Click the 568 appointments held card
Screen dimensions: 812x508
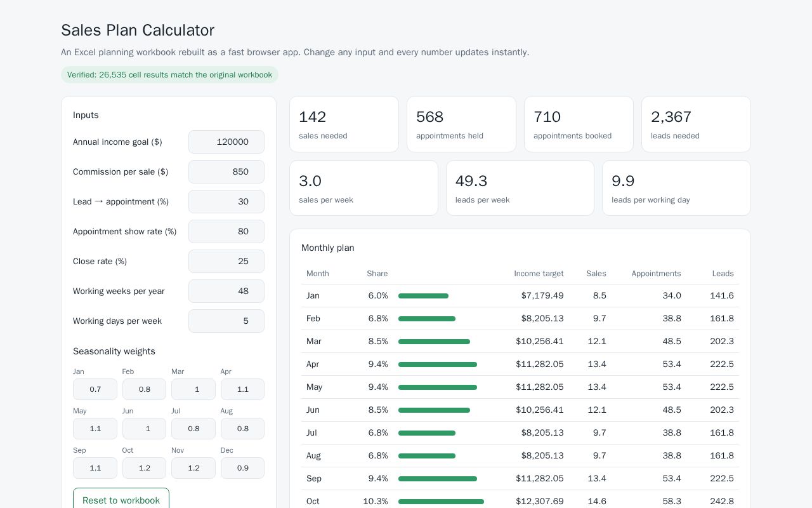(x=461, y=124)
